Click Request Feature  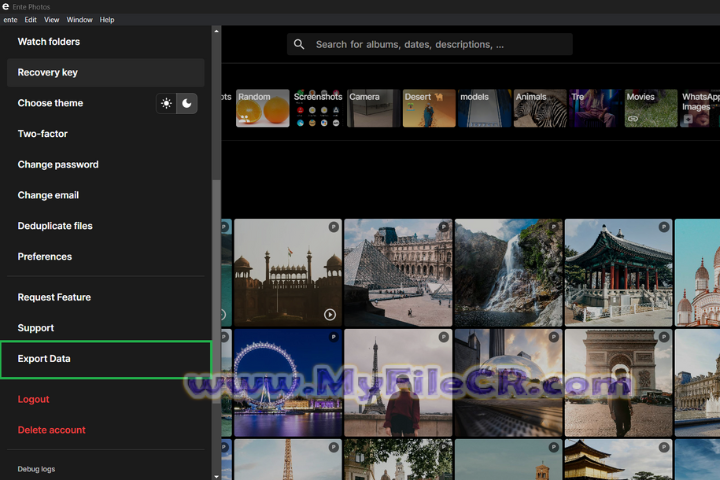(106, 297)
